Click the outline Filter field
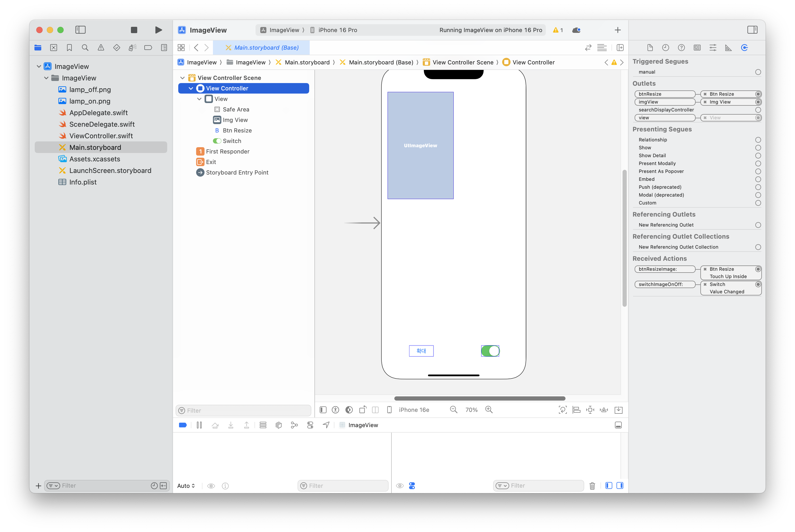This screenshot has height=532, width=795. pyautogui.click(x=244, y=411)
